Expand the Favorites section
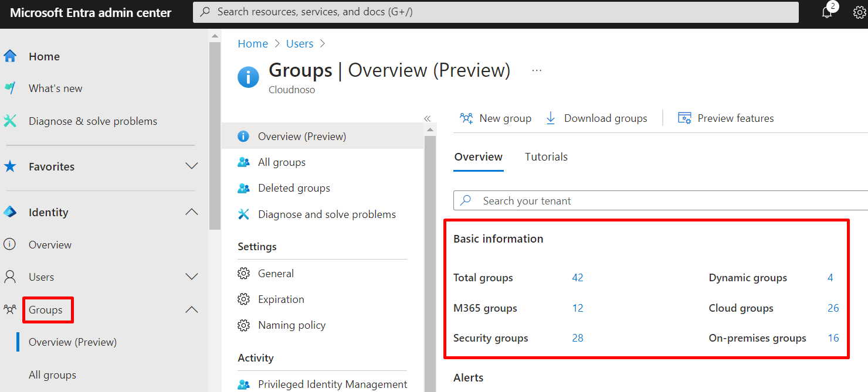The height and width of the screenshot is (392, 868). tap(192, 166)
